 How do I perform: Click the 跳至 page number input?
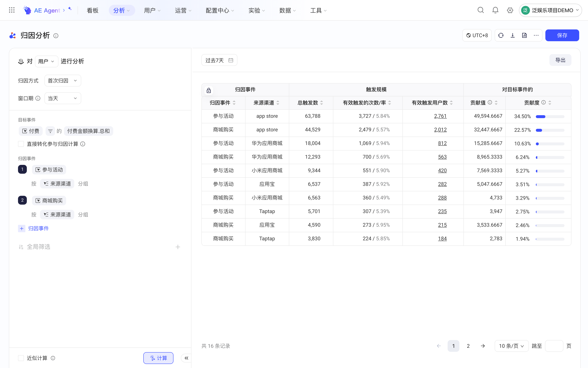coord(554,346)
